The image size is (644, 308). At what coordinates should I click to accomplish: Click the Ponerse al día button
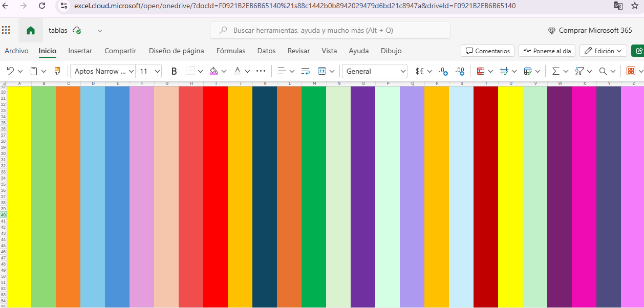[547, 51]
